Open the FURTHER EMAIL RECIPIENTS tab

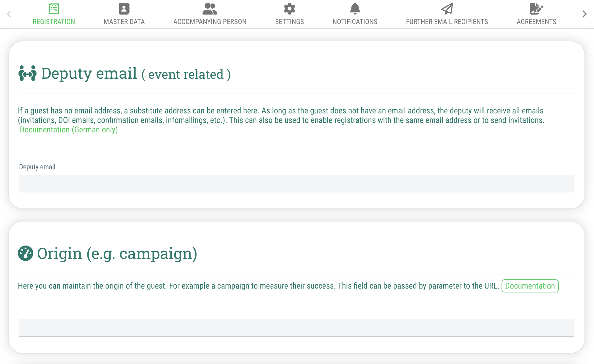click(447, 22)
